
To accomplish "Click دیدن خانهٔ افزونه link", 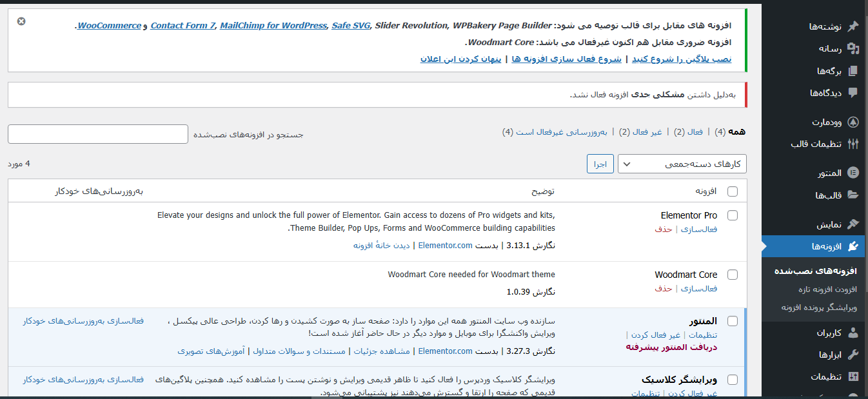I will (382, 245).
